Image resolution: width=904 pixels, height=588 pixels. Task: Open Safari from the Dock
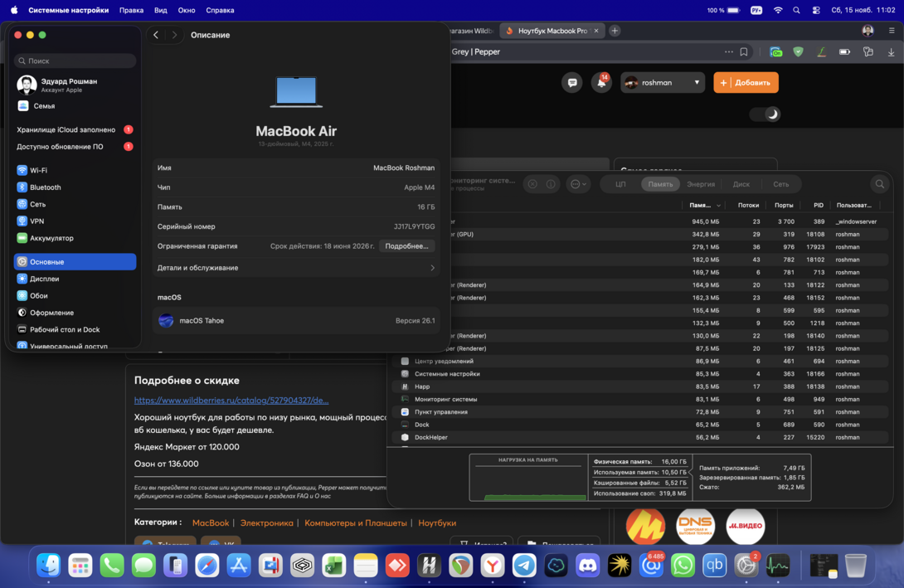point(207,566)
